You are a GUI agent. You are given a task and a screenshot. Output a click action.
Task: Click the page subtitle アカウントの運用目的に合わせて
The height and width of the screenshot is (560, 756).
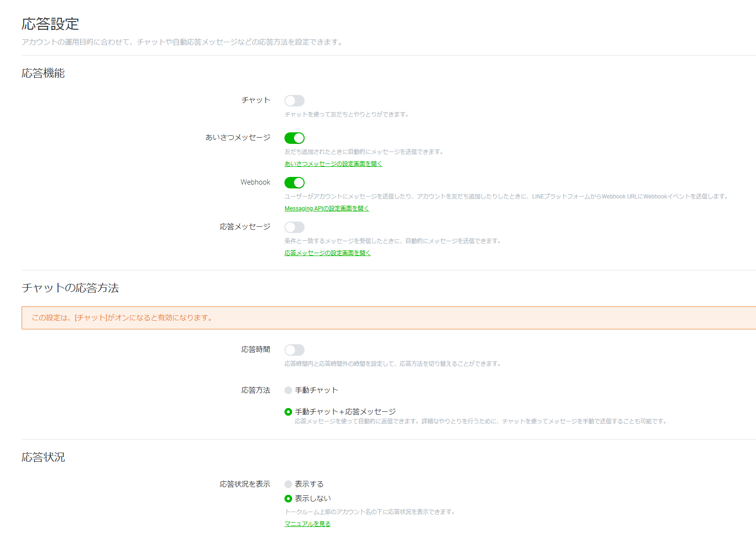(x=182, y=42)
